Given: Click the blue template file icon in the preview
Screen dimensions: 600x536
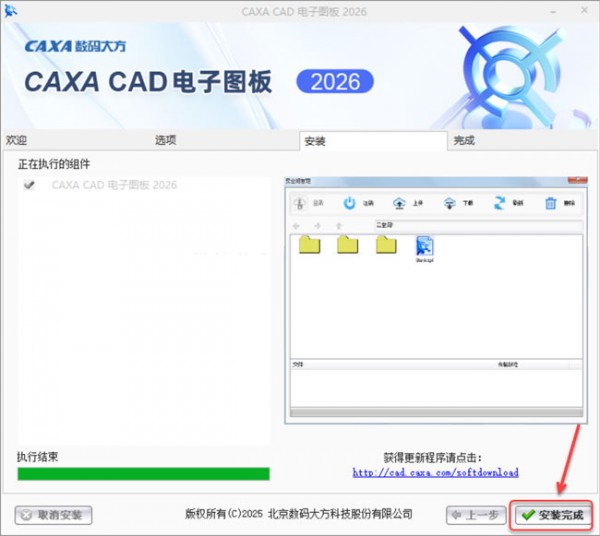Looking at the screenshot, I should pyautogui.click(x=424, y=246).
